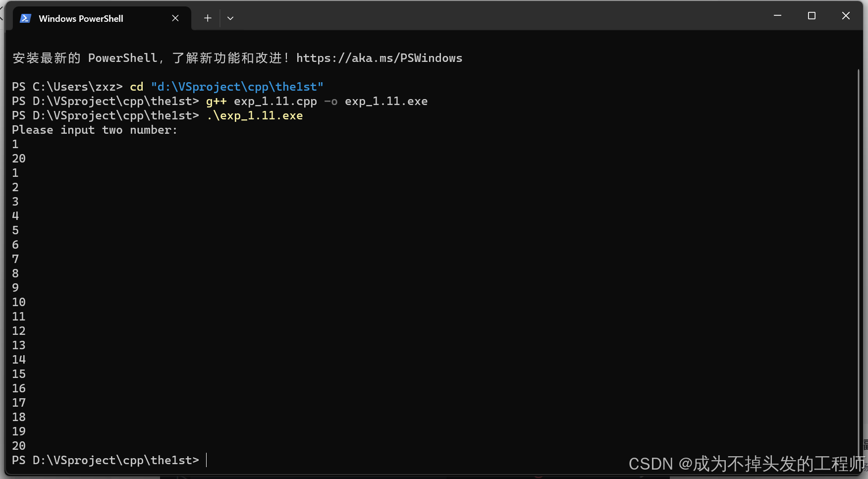Viewport: 868px width, 479px height.
Task: Open a new terminal tab with the plus button
Action: point(207,18)
